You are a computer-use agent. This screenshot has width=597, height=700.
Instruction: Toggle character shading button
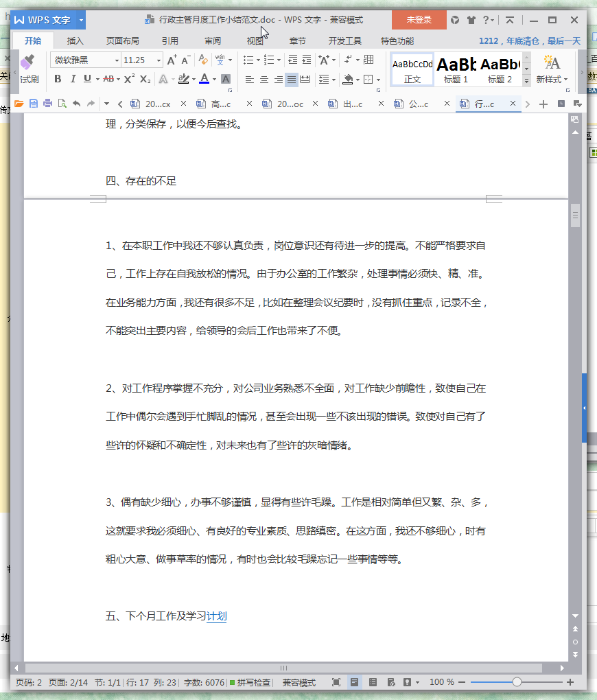[226, 79]
